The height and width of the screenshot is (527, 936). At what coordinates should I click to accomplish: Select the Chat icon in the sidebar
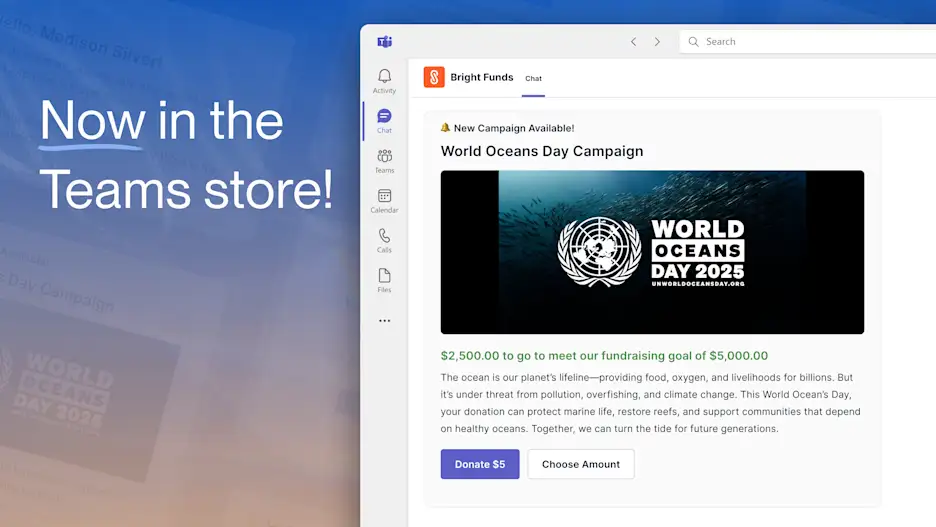(384, 121)
